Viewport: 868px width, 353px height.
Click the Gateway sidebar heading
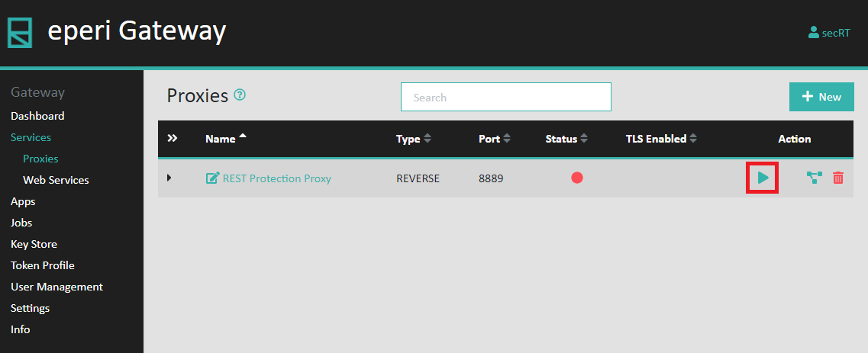[x=37, y=92]
